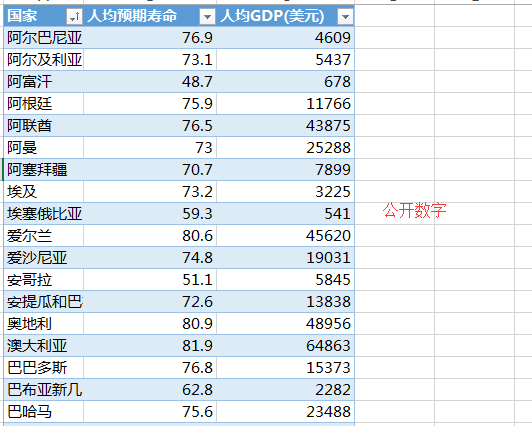Viewport: 532px width, 426px height.
Task: Select the GDP cell 678
Action: click(x=285, y=82)
